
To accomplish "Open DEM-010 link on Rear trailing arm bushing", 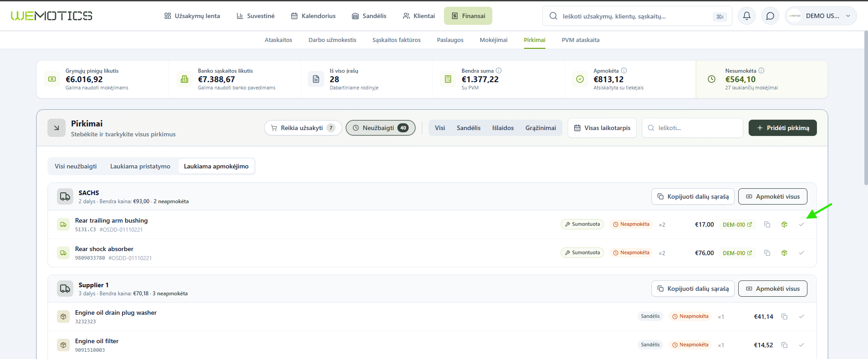I will [x=737, y=224].
